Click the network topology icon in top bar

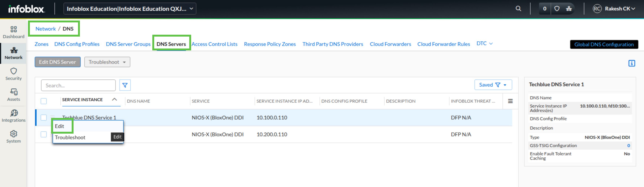coord(569,9)
